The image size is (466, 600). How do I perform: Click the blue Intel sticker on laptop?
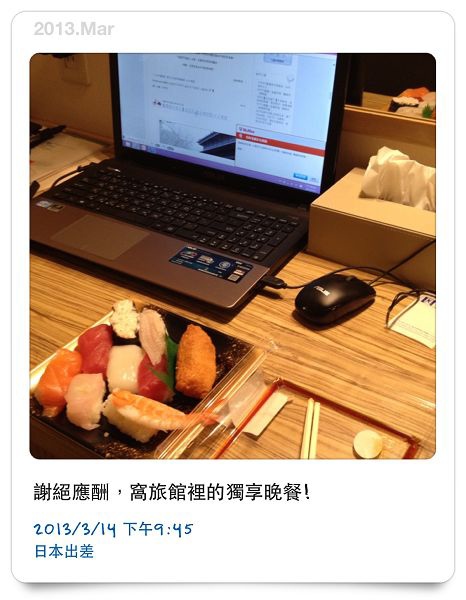(210, 264)
